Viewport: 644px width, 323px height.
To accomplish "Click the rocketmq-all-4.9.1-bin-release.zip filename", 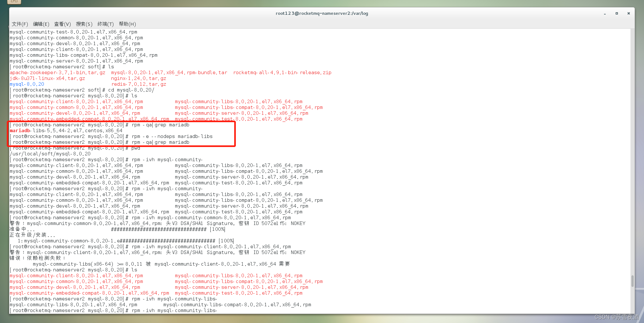I will 282,72.
